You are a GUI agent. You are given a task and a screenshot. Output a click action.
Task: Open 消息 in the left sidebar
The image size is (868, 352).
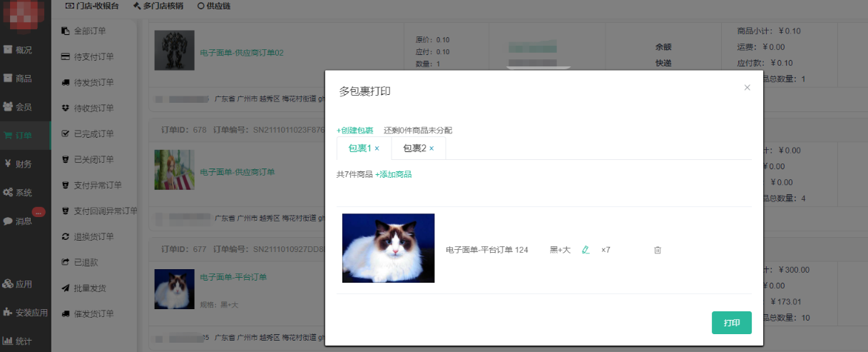click(25, 221)
